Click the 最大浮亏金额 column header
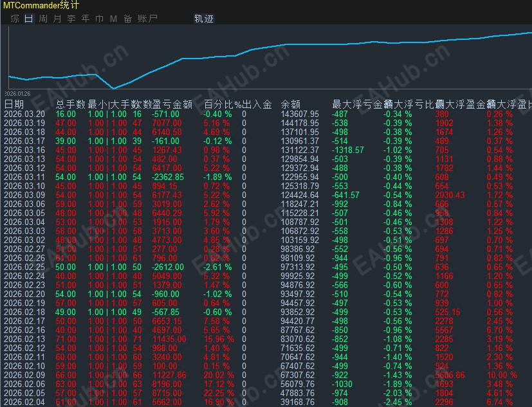 [x=358, y=104]
